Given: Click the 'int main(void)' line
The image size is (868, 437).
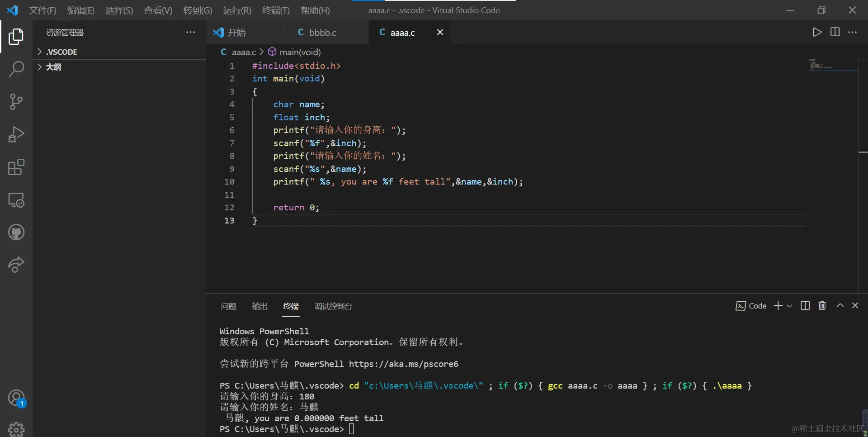Looking at the screenshot, I should pyautogui.click(x=288, y=79).
